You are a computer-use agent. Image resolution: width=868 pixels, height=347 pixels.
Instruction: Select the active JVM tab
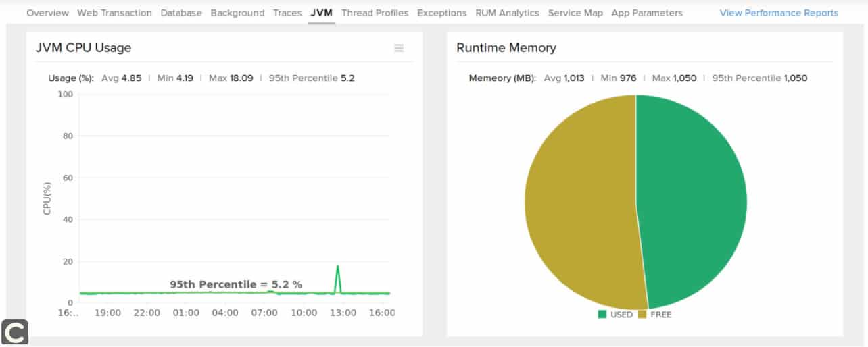coord(322,13)
